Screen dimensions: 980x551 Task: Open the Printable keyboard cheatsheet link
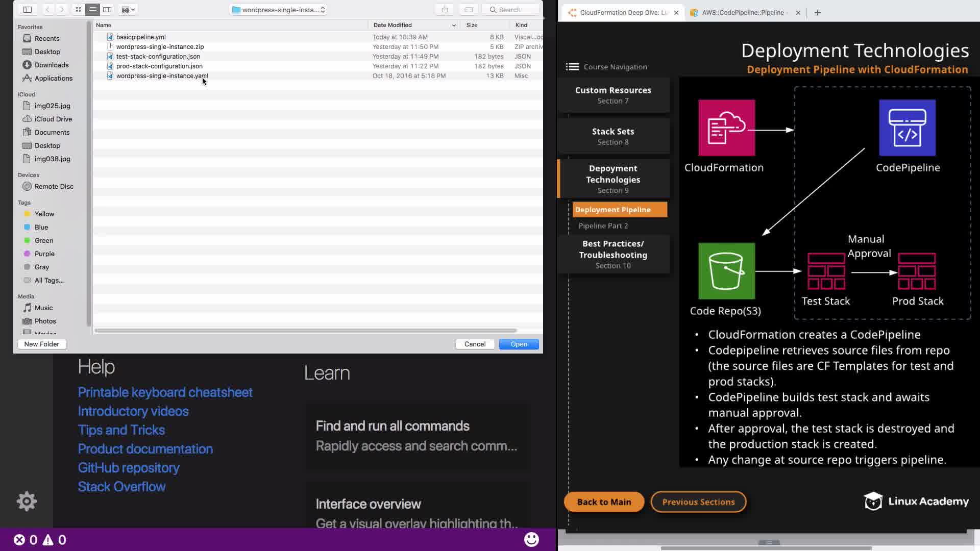click(165, 392)
